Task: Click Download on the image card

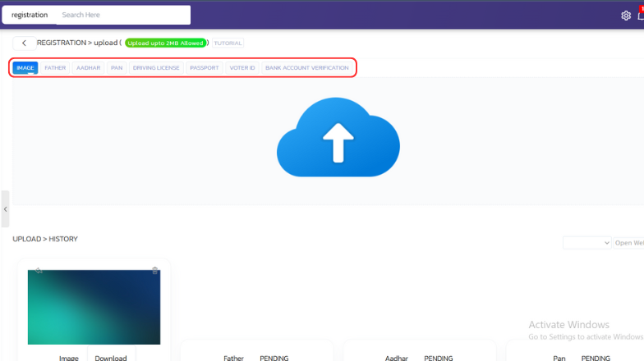Action: click(111, 358)
